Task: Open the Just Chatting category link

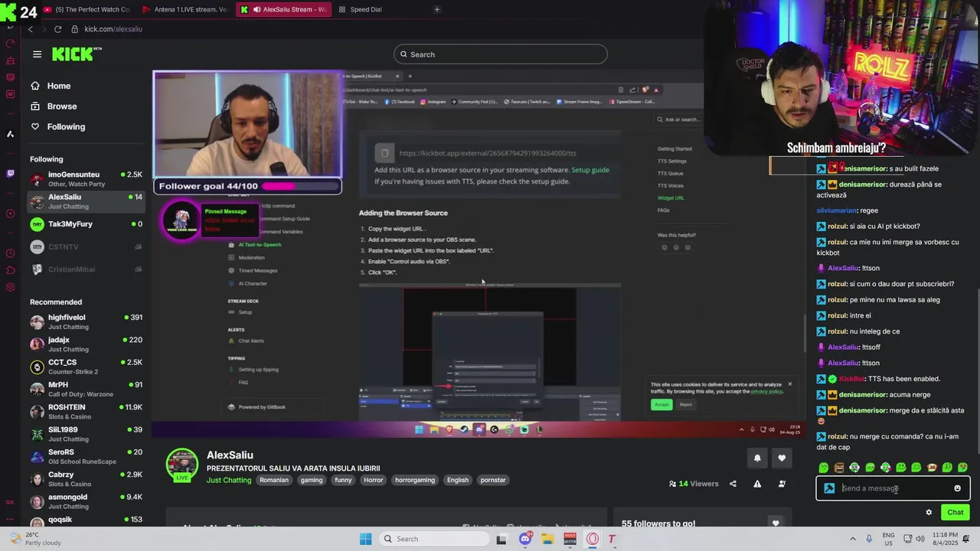Action: tap(229, 480)
